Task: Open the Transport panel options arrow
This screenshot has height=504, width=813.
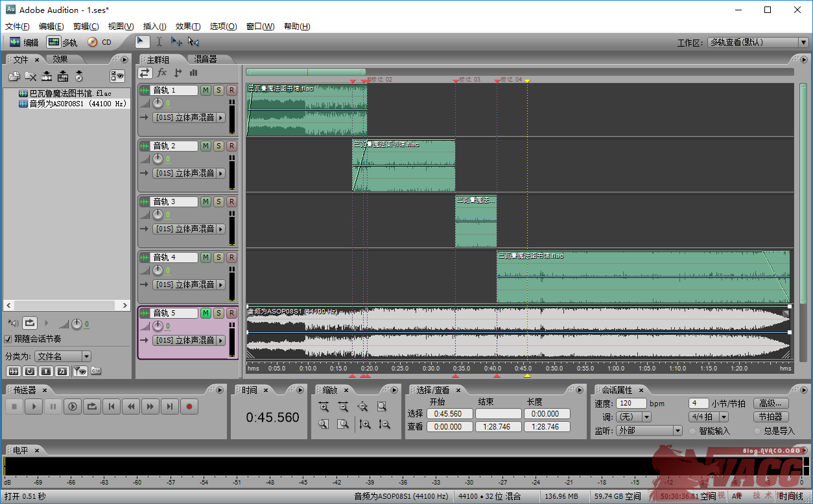Action: [220, 391]
